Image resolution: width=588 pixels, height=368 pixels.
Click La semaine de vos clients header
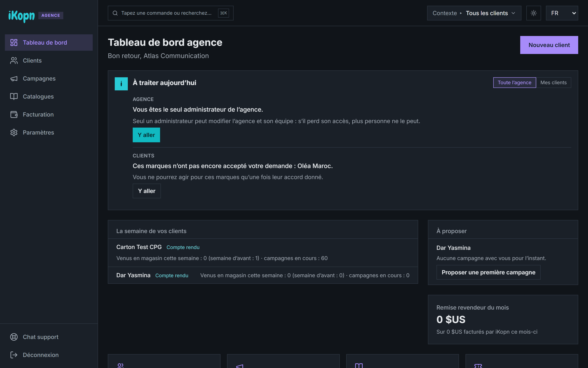[151, 231]
